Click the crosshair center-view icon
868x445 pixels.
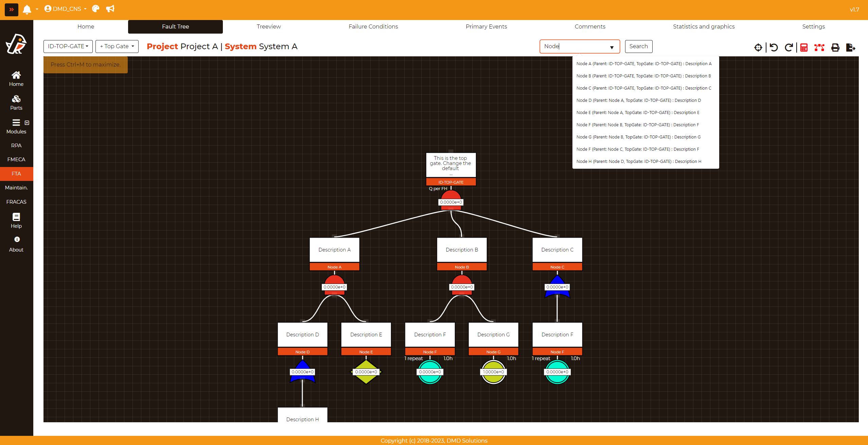(758, 47)
